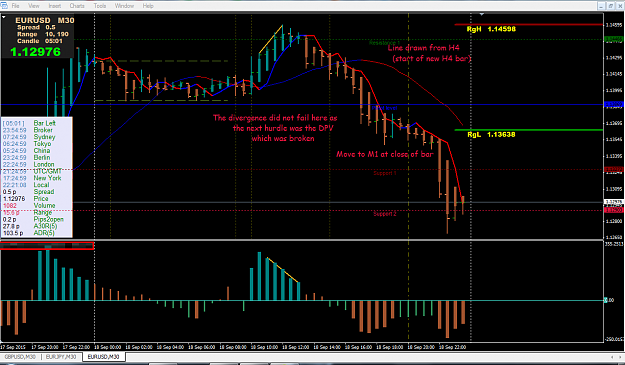Click the Support 2 level label
625x365 pixels.
(385, 214)
